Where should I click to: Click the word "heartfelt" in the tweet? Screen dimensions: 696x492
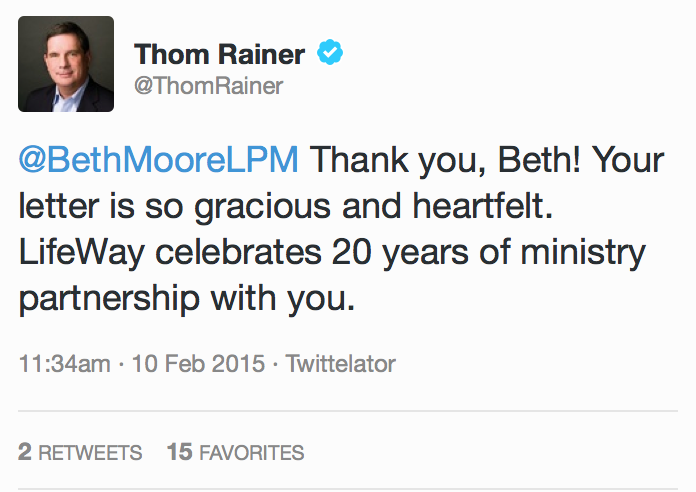[482, 206]
